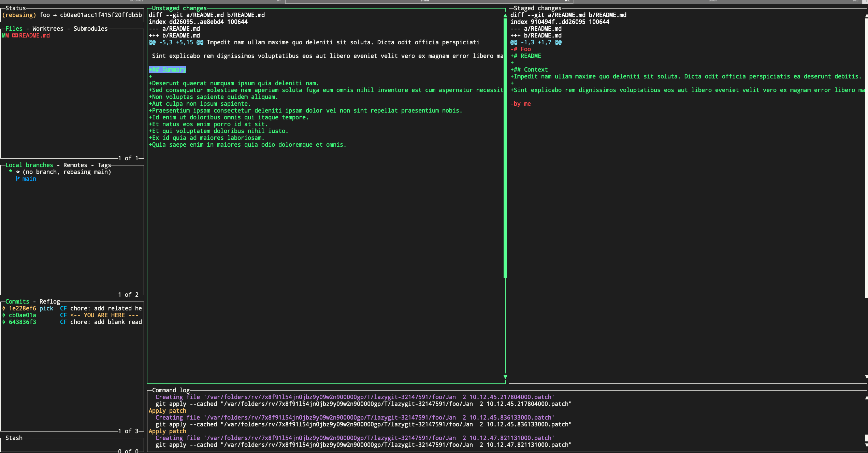Screen dimensions: 868x453
Task: Open the Tags tab
Action: click(104, 165)
